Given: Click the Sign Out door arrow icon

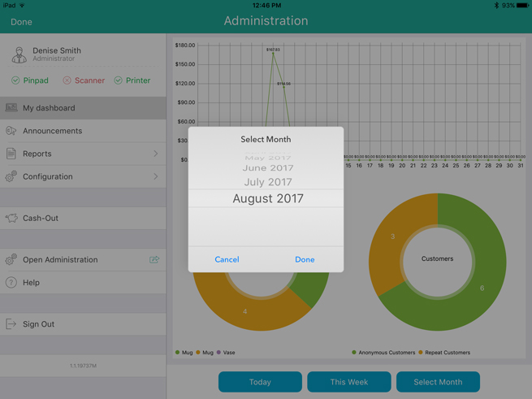Looking at the screenshot, I should [x=11, y=324].
